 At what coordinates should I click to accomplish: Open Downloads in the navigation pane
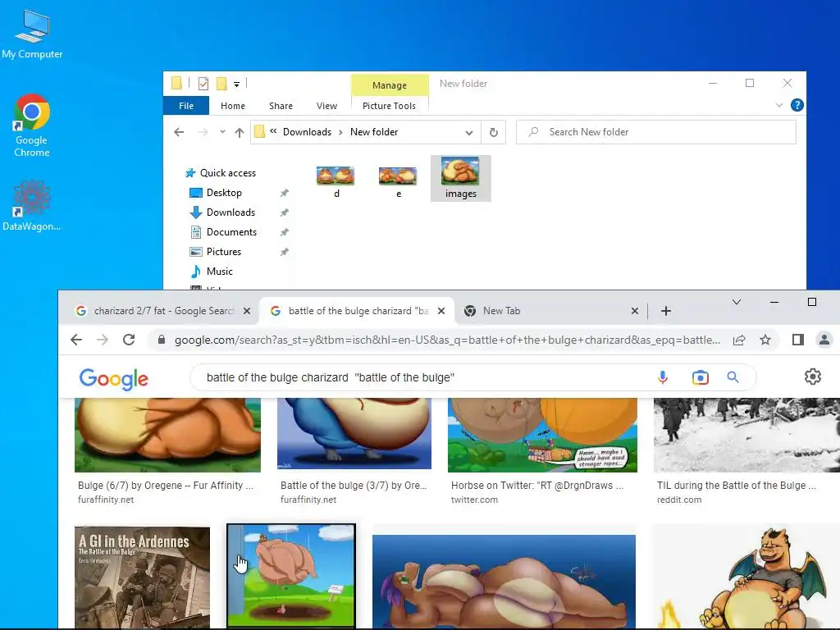(x=231, y=212)
